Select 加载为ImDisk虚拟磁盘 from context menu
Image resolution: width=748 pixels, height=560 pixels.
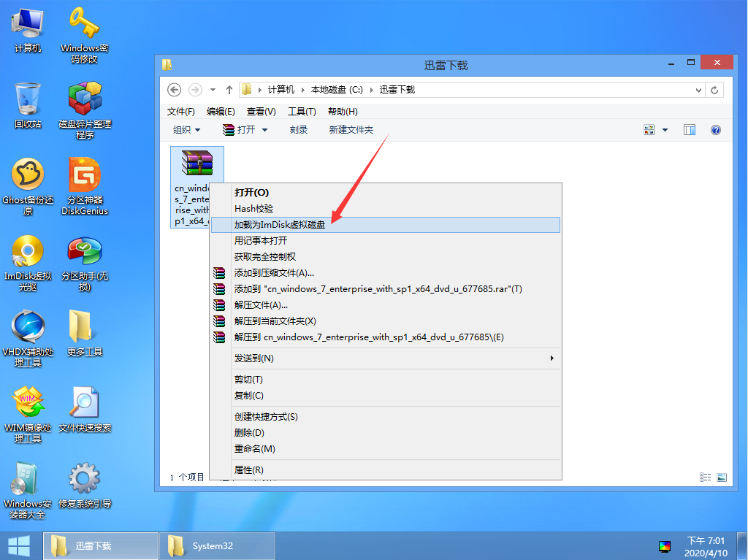coord(280,225)
